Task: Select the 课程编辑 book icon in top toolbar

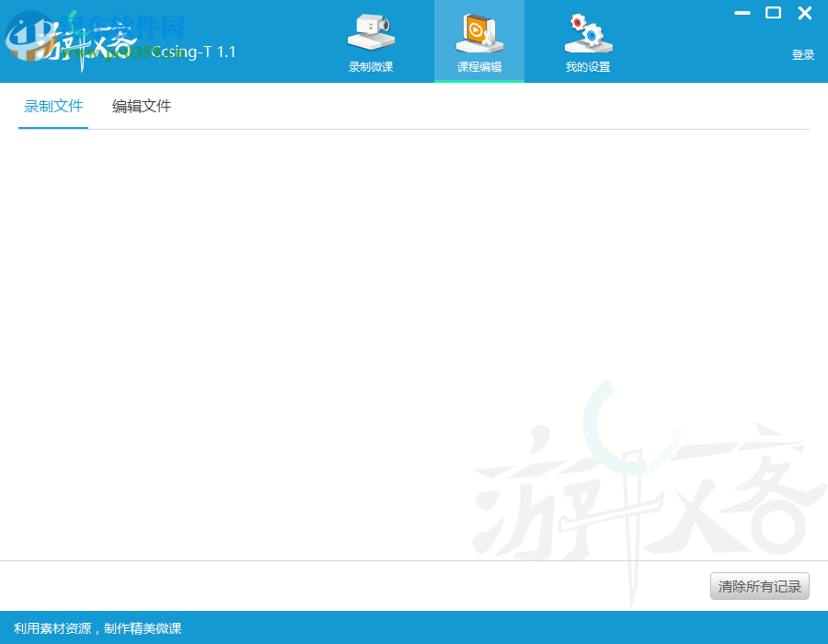Action: click(x=478, y=29)
